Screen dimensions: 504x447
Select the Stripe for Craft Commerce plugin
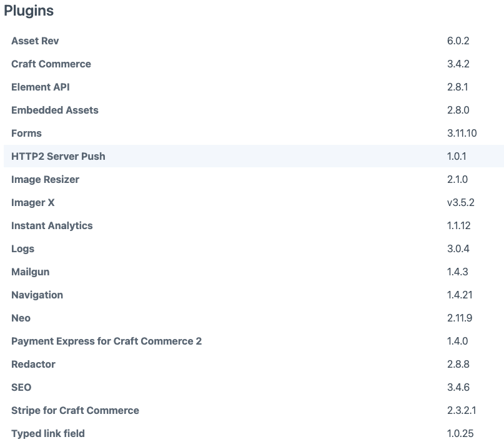(x=75, y=410)
